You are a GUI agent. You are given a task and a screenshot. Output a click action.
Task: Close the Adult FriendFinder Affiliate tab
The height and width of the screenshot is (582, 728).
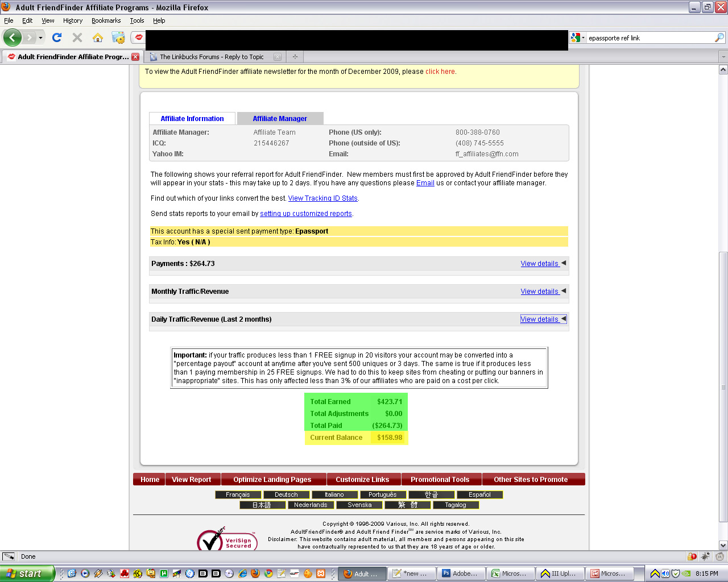[x=135, y=57]
